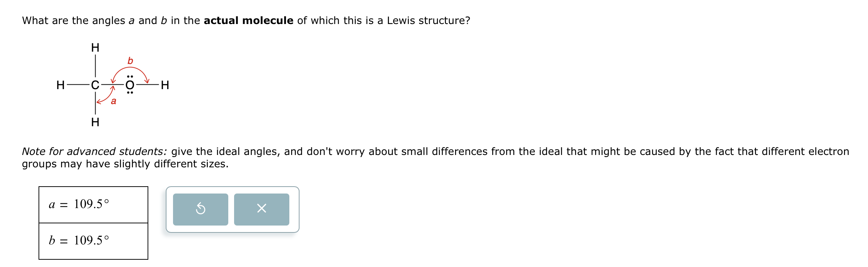868x267 pixels.
Task: Click the red label b above oxygen
Action: [130, 61]
